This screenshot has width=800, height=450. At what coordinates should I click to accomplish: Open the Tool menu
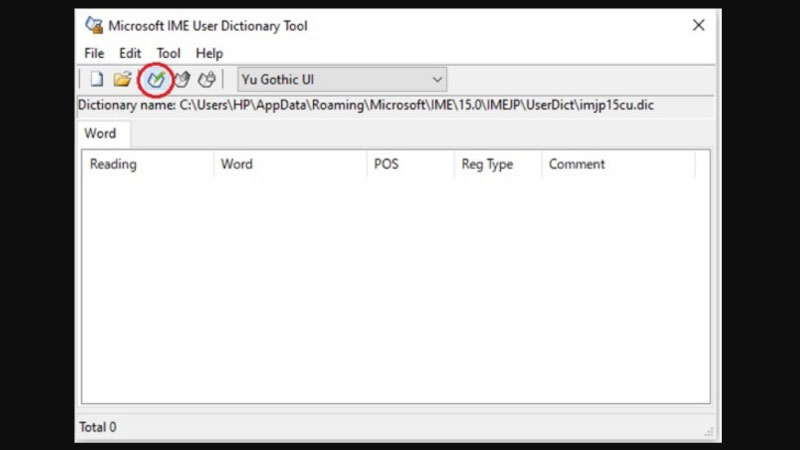(x=168, y=53)
